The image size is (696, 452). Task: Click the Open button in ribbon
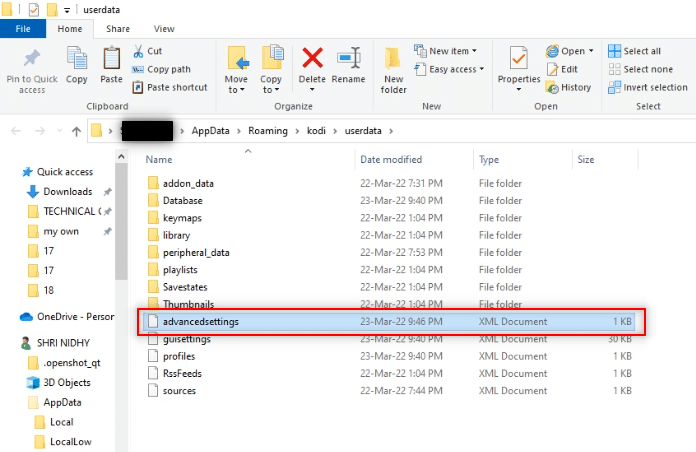tap(565, 51)
